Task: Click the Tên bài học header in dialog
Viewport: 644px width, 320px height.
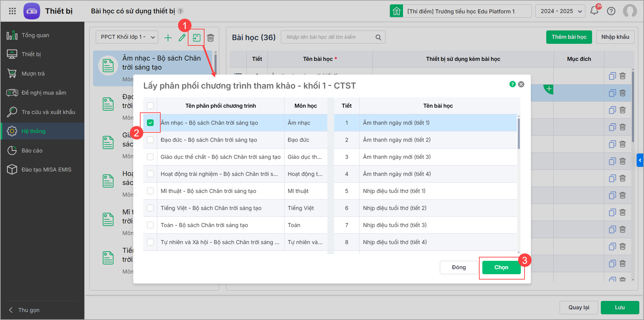Action: pos(438,106)
